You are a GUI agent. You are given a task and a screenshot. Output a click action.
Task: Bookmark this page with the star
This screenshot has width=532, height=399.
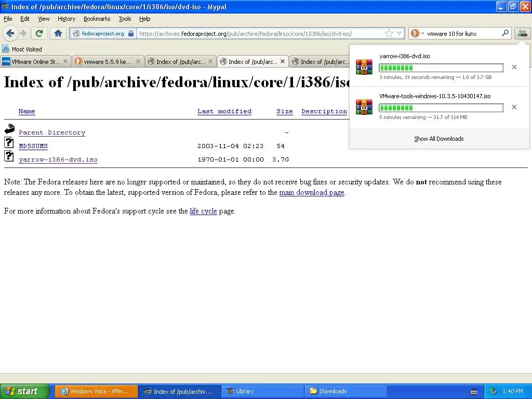click(389, 33)
